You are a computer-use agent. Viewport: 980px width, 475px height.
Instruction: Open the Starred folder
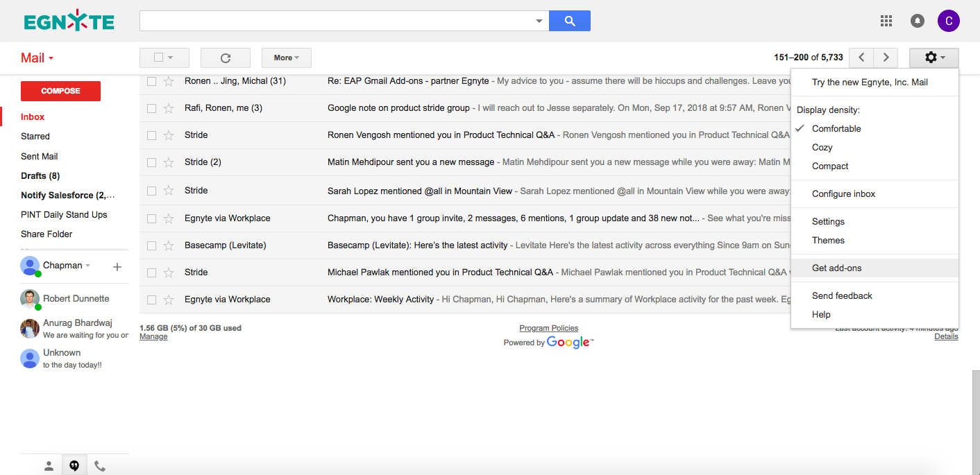pyautogui.click(x=35, y=137)
